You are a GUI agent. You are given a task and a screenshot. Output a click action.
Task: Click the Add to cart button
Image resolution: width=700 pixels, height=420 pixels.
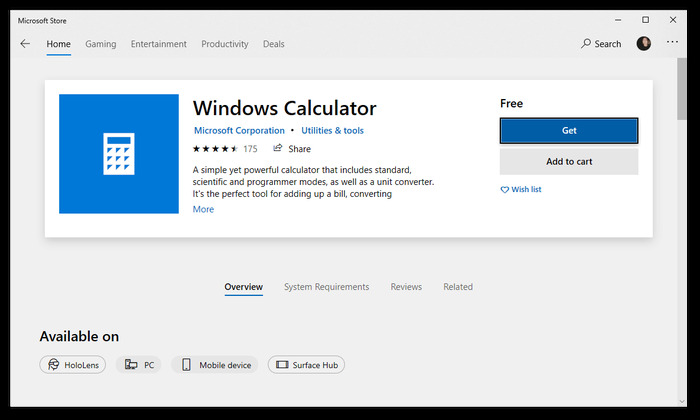pos(569,162)
